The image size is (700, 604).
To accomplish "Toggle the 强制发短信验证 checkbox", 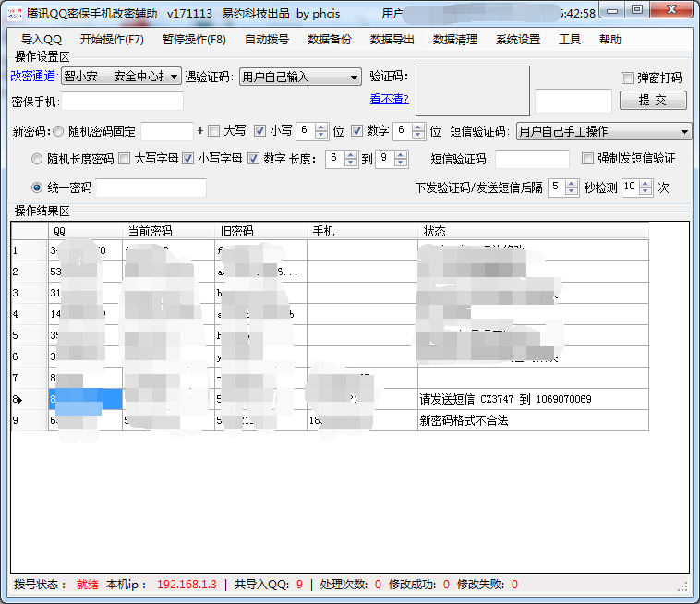I will click(x=587, y=159).
